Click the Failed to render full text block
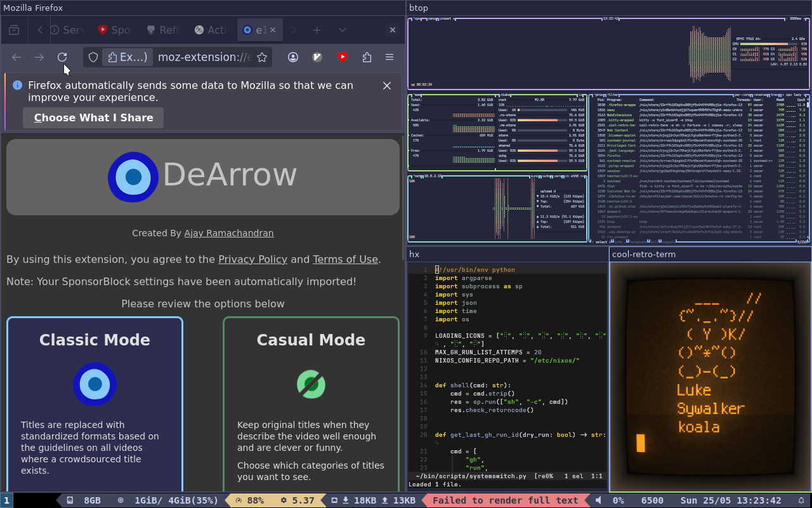 point(505,500)
